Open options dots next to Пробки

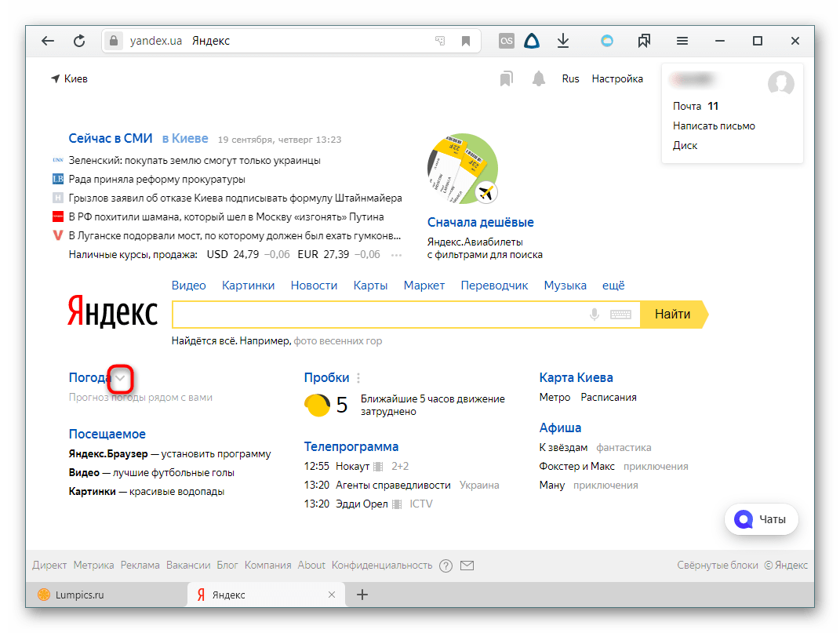coord(358,378)
